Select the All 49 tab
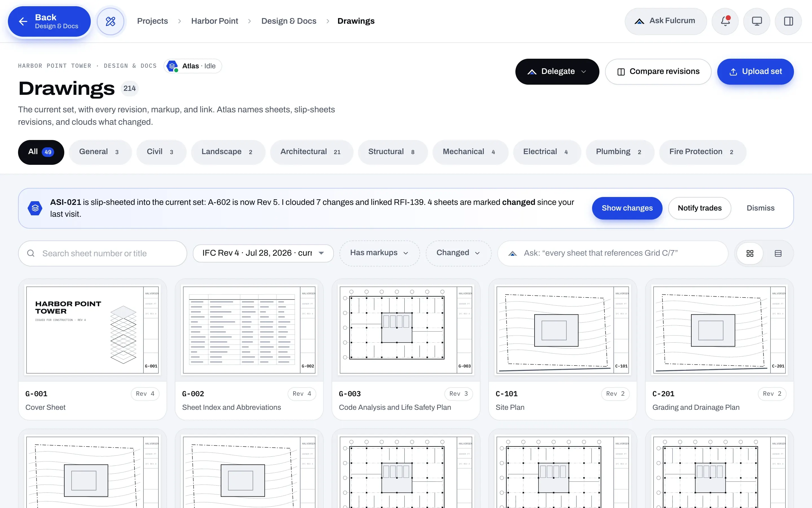812x508 pixels. 41,152
